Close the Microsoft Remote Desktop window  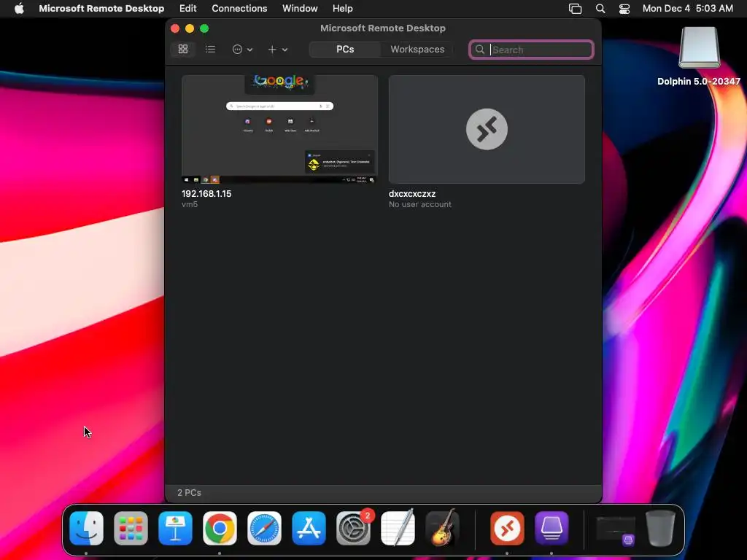tap(175, 28)
